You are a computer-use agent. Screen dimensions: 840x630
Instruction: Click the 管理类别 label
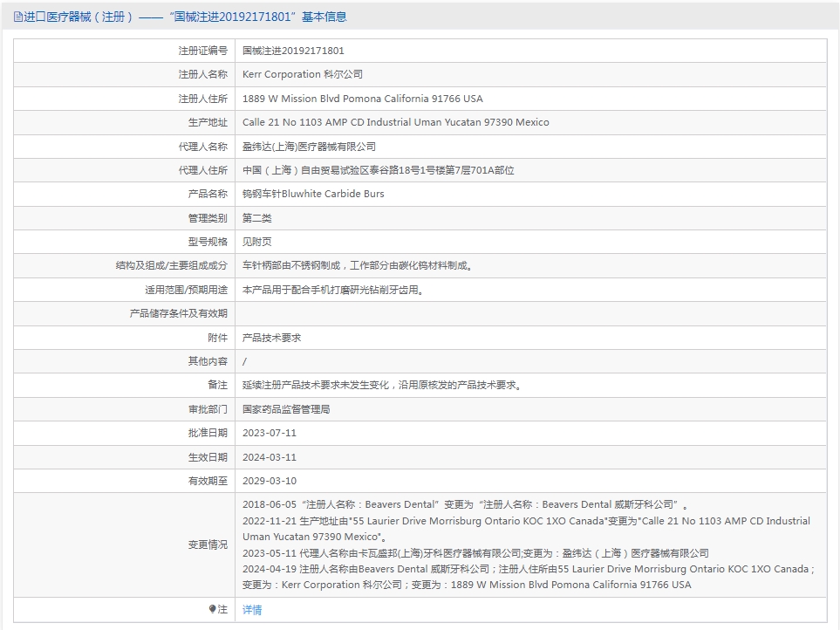tap(208, 218)
